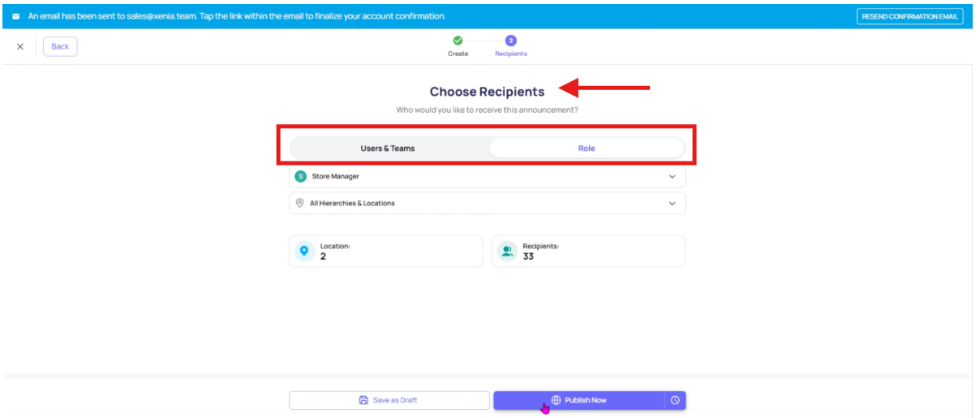Go to the Create step label
The image size is (980, 418).
tap(458, 54)
